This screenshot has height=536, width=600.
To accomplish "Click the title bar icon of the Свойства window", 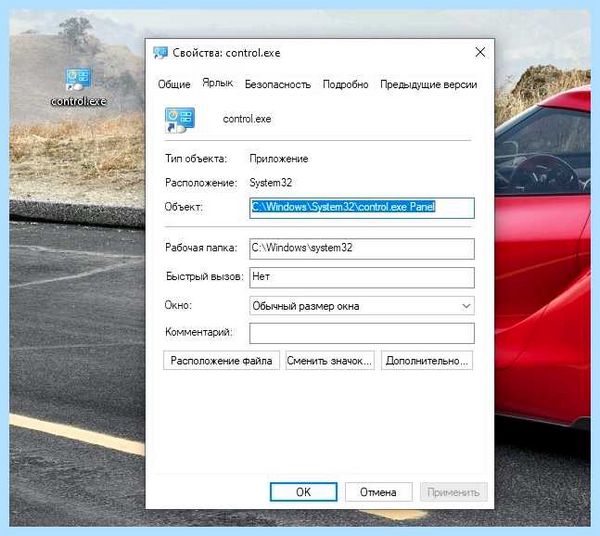I will [x=160, y=53].
